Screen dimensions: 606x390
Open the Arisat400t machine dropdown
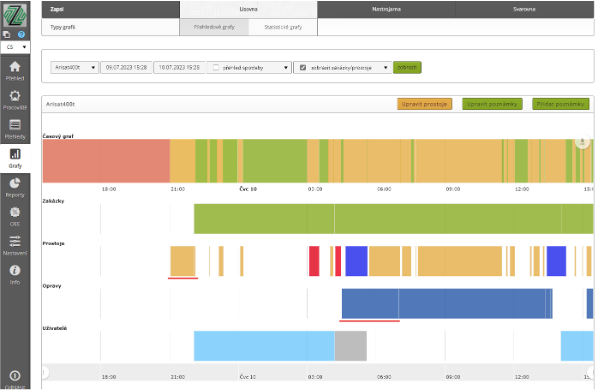tap(75, 67)
